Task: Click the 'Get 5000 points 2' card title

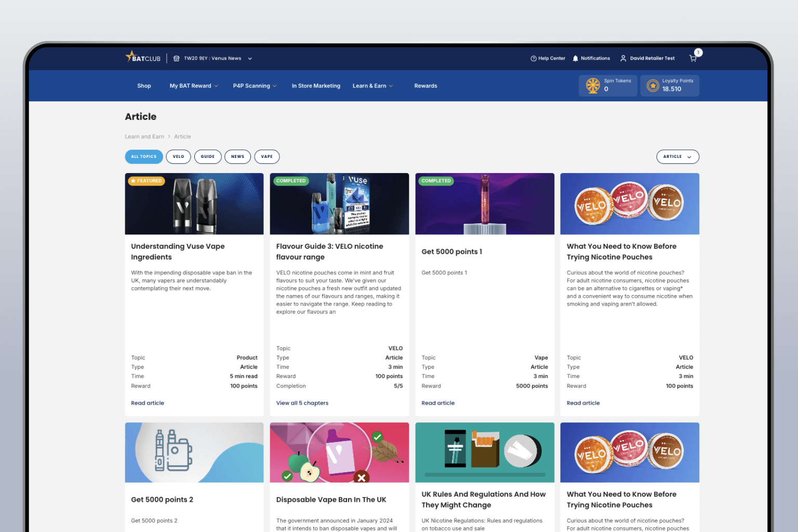Action: [x=162, y=500]
